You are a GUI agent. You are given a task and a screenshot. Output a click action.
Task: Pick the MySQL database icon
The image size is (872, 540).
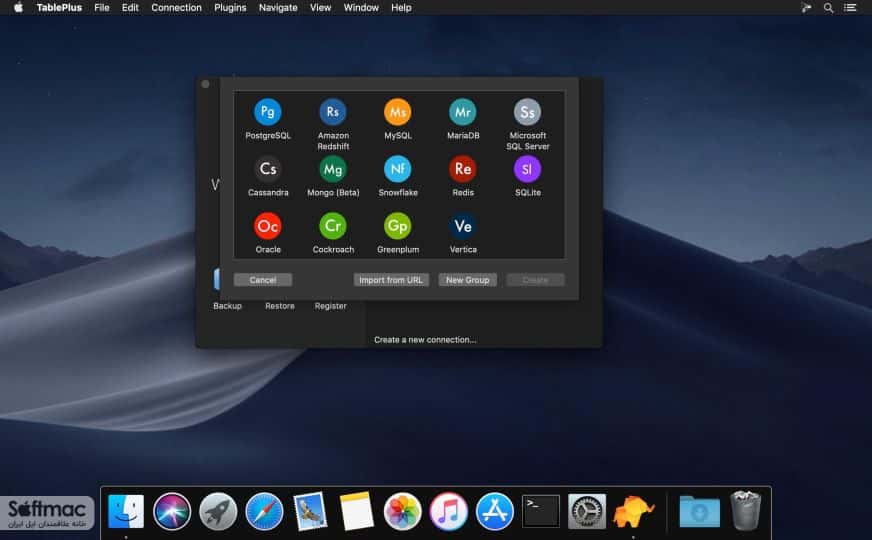(x=398, y=112)
